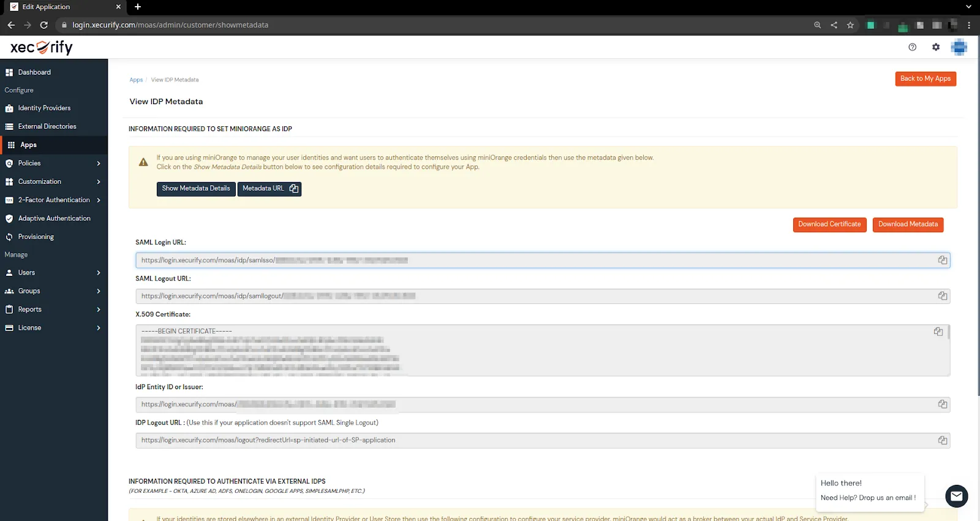The height and width of the screenshot is (521, 980).
Task: Open browser zoom magnifier icon
Action: (x=817, y=25)
